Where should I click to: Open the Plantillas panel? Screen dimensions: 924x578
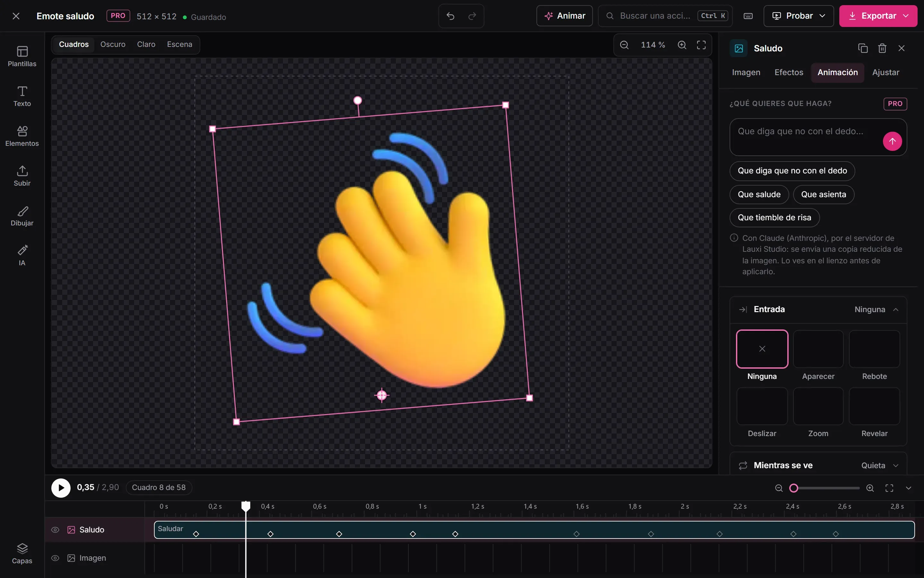click(x=22, y=56)
